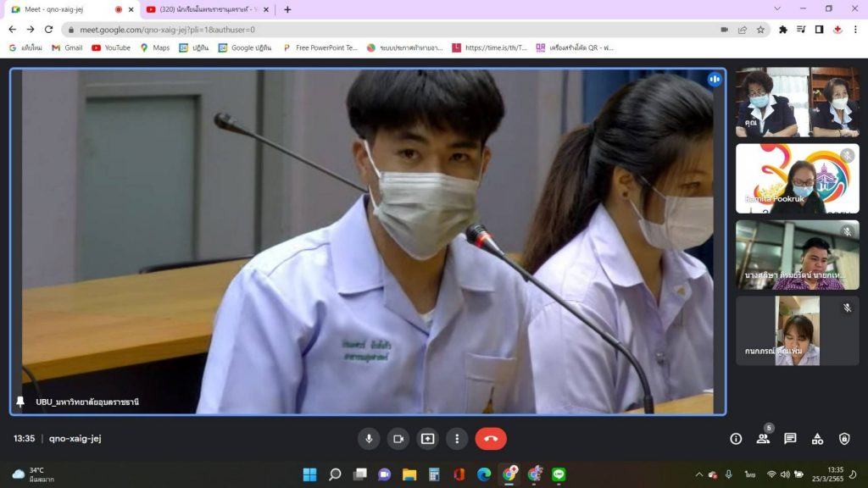Turn off the camera in Meet

coord(398,438)
